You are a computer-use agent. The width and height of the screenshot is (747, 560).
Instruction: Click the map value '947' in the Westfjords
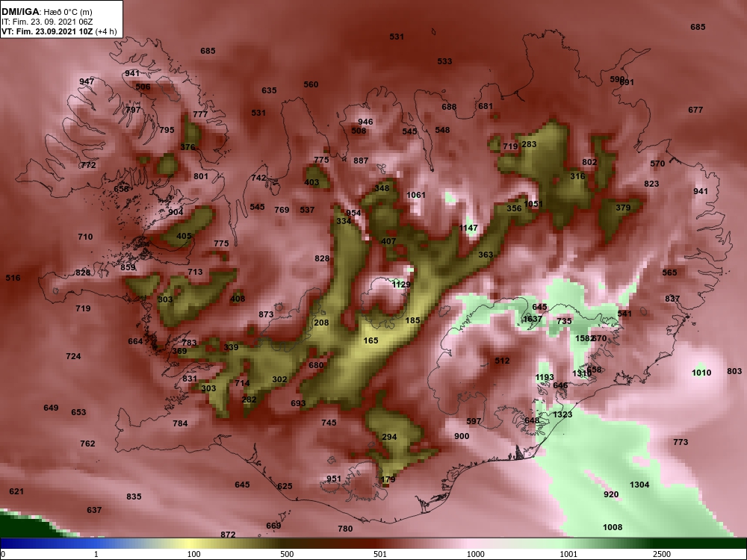(x=87, y=81)
